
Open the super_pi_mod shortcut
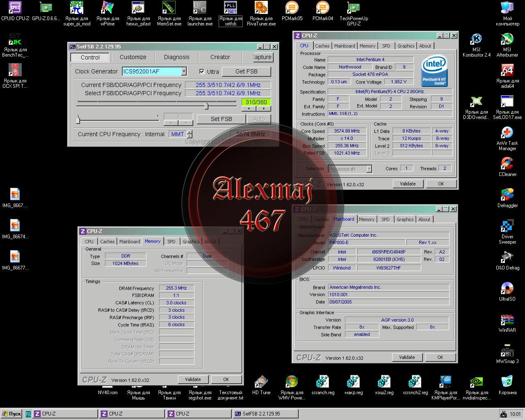(x=77, y=8)
